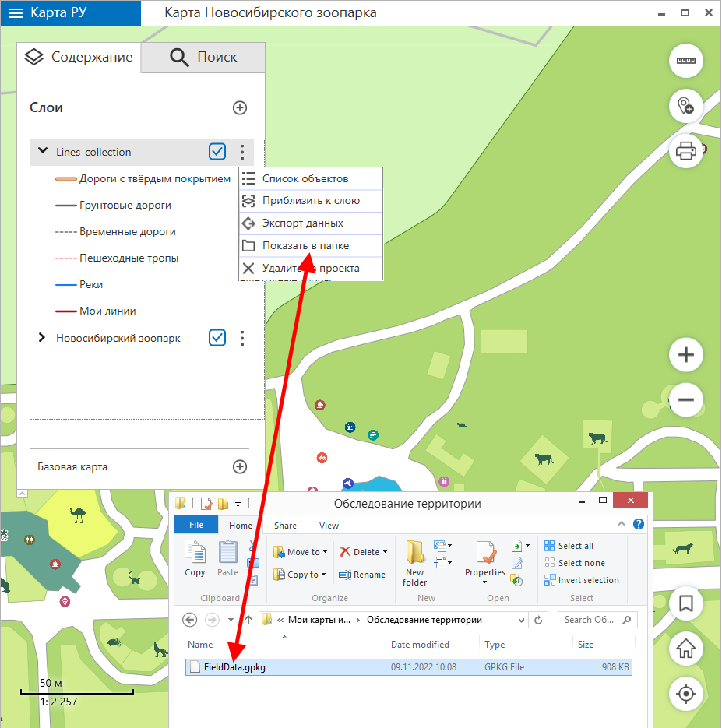Select the Грунтовые дороги legend entry
Image resolution: width=722 pixels, height=728 pixels.
click(113, 206)
